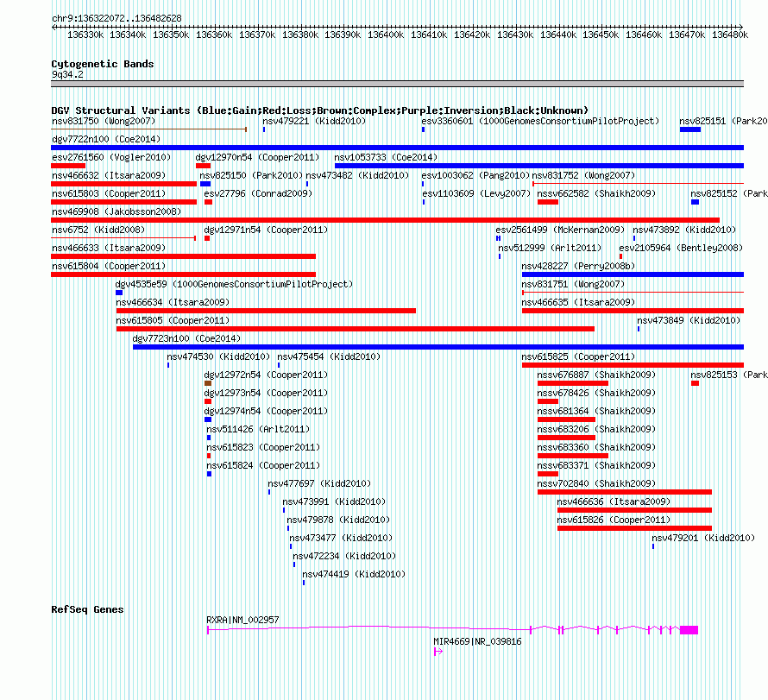Click nsv615823 (Cooper2011) label

coord(263,447)
